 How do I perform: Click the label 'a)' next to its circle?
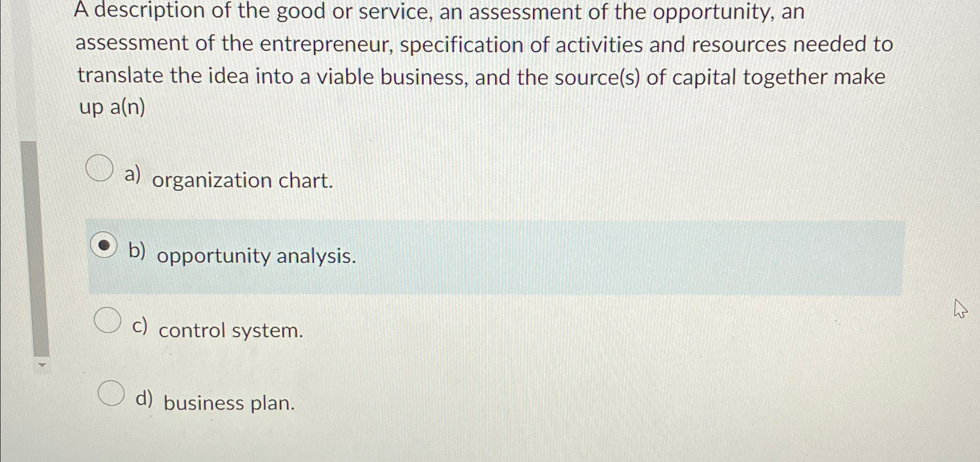(134, 174)
